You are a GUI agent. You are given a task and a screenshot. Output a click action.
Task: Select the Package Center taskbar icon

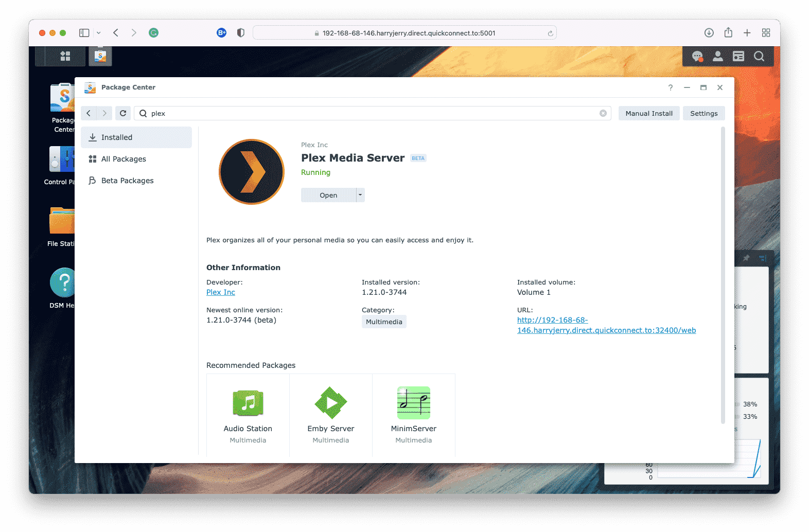coord(100,56)
